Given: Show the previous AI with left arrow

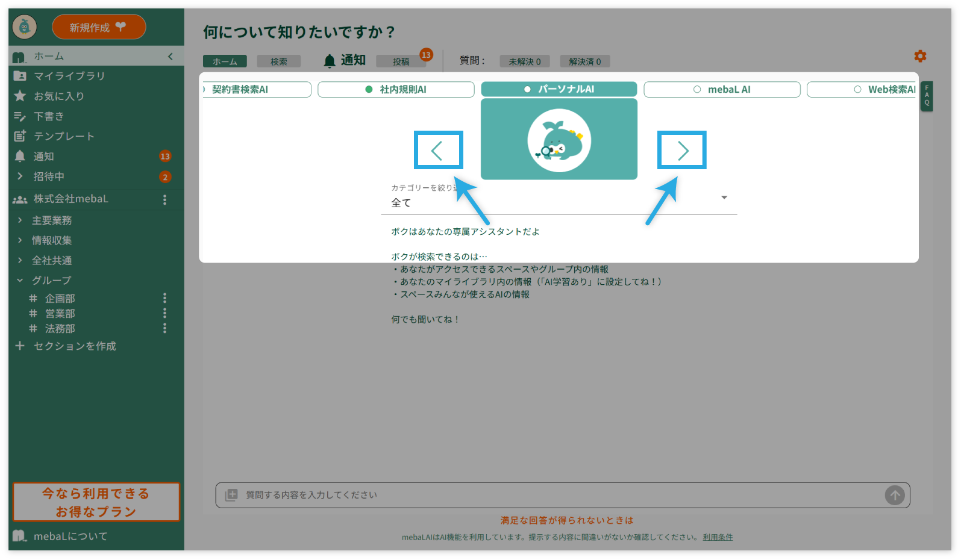Looking at the screenshot, I should coord(438,150).
